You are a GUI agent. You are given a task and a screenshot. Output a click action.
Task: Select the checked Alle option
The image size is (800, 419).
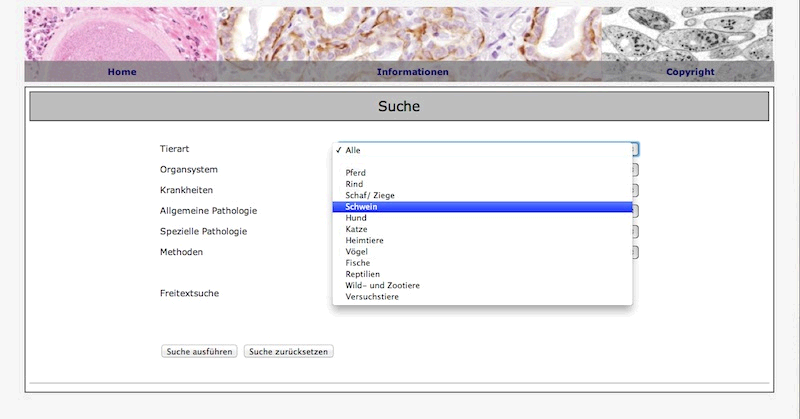point(353,150)
